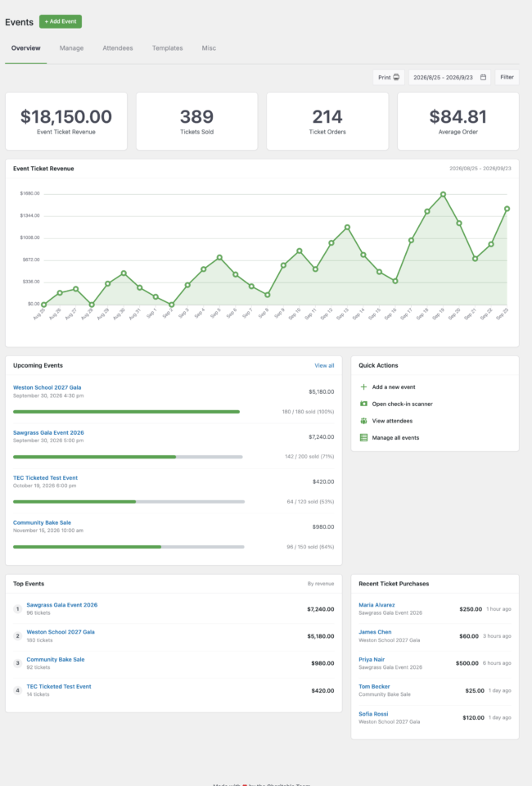
Task: Click the $84.81 Average Order card
Action: click(x=458, y=121)
